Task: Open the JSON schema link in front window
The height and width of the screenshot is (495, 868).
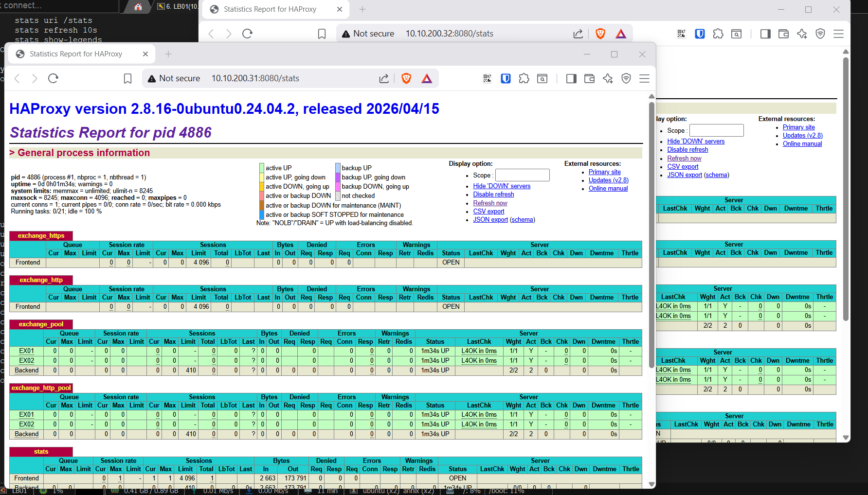Action: [523, 220]
